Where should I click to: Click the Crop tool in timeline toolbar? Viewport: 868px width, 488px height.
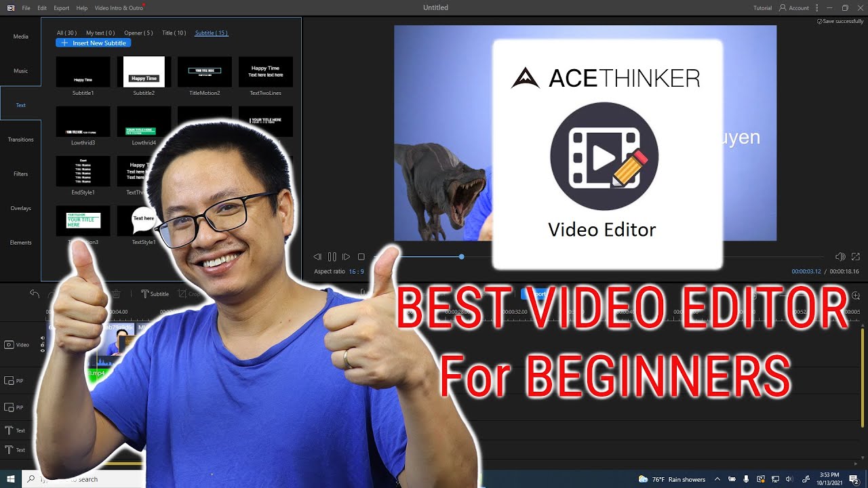[x=189, y=294]
